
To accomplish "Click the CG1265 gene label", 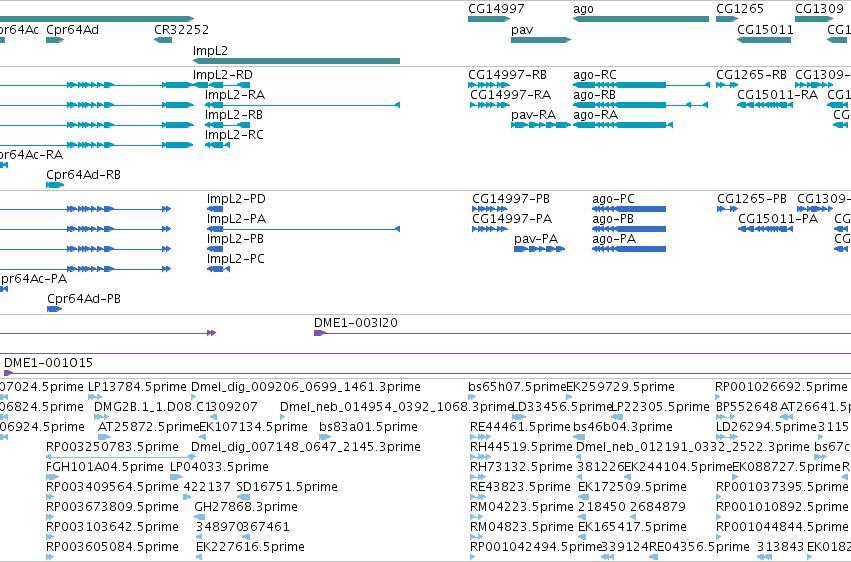I will click(x=740, y=9).
